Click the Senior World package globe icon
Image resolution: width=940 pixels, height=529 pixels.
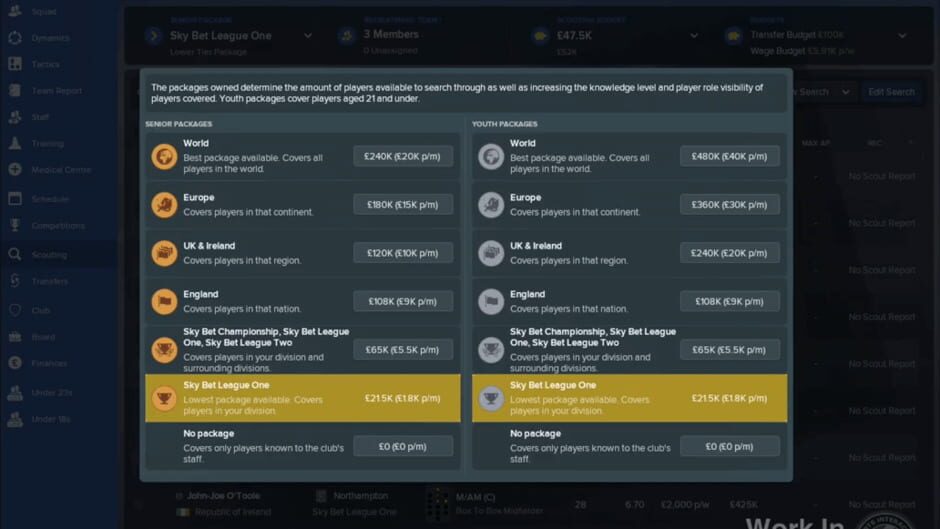coord(164,157)
